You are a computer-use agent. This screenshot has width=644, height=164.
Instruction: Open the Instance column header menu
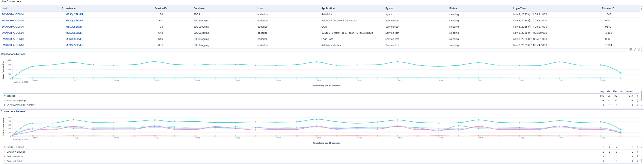70,8
